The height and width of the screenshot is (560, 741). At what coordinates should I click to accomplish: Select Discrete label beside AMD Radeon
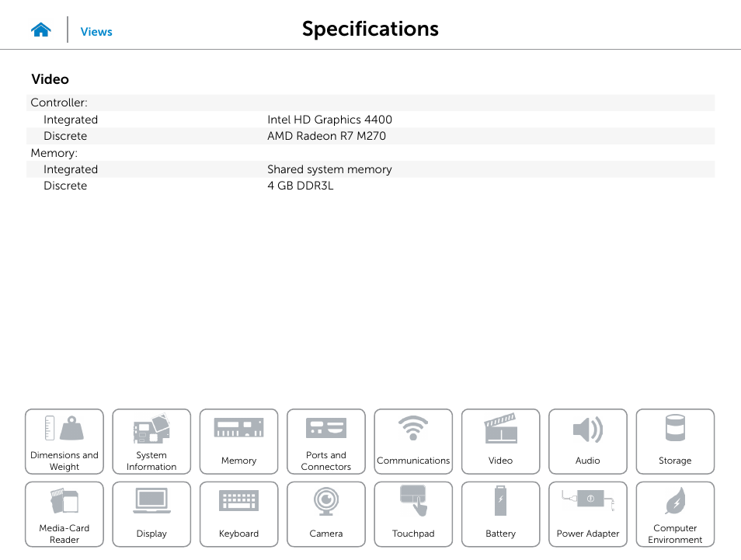[65, 136]
